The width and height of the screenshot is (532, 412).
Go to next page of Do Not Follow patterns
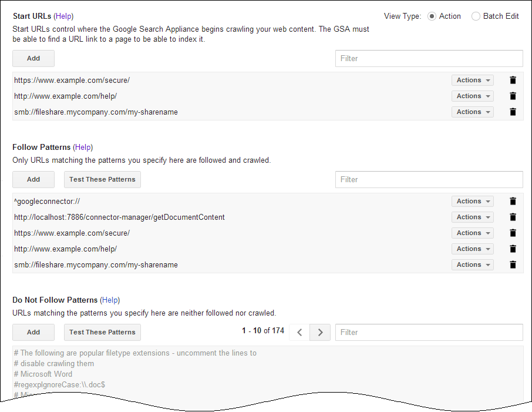pyautogui.click(x=320, y=332)
